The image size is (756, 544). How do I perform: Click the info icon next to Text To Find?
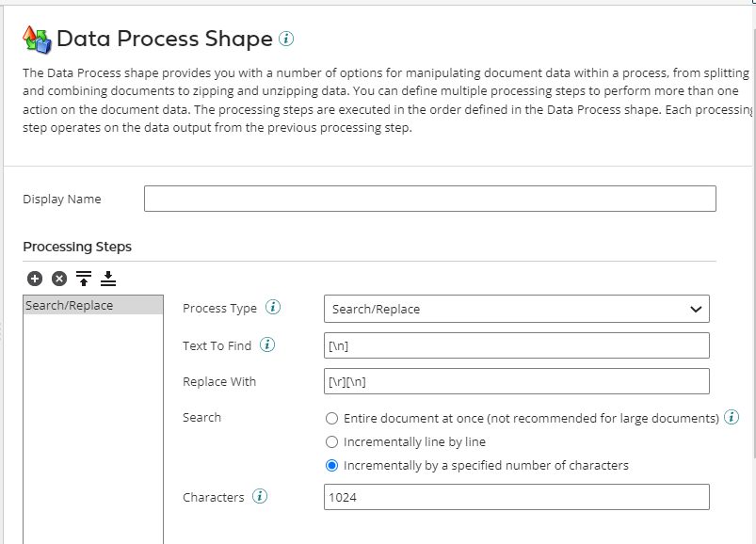coord(267,345)
